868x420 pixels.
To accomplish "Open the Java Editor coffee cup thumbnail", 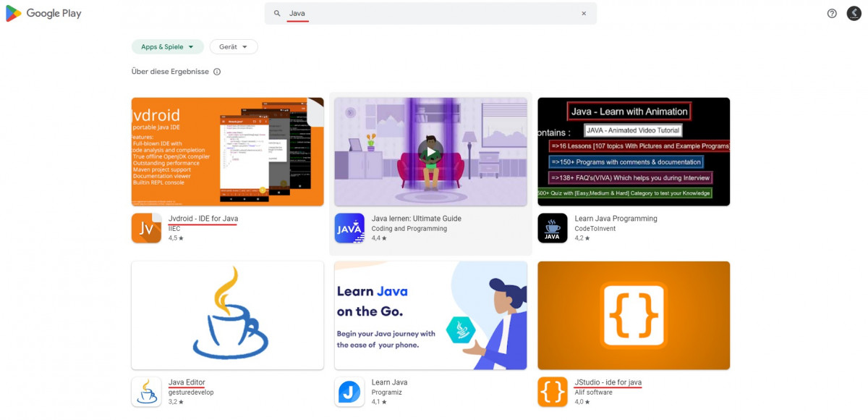I will [227, 315].
